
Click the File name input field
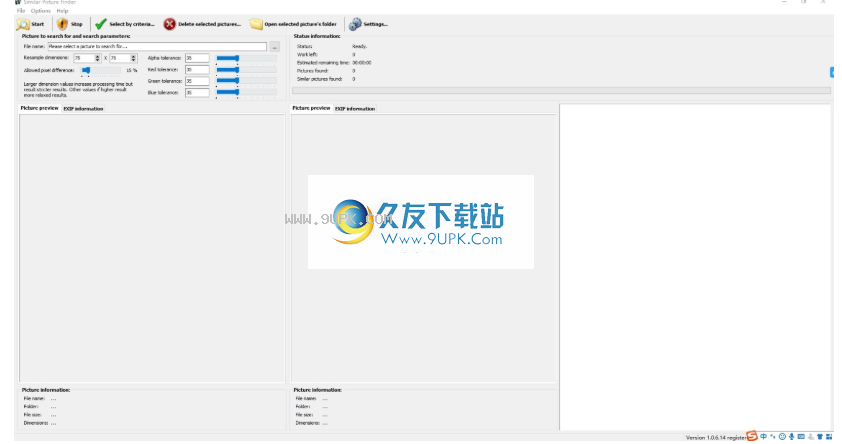157,47
